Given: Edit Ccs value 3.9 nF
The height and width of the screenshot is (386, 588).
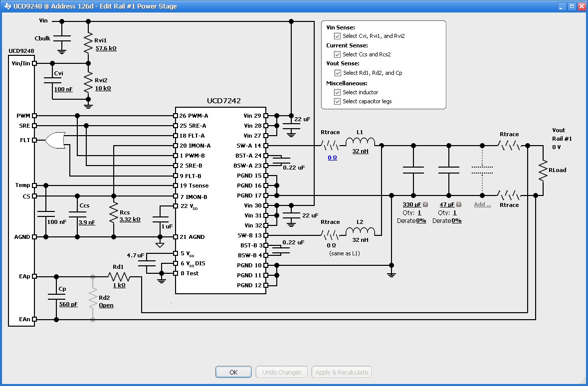Looking at the screenshot, I should click(x=87, y=222).
